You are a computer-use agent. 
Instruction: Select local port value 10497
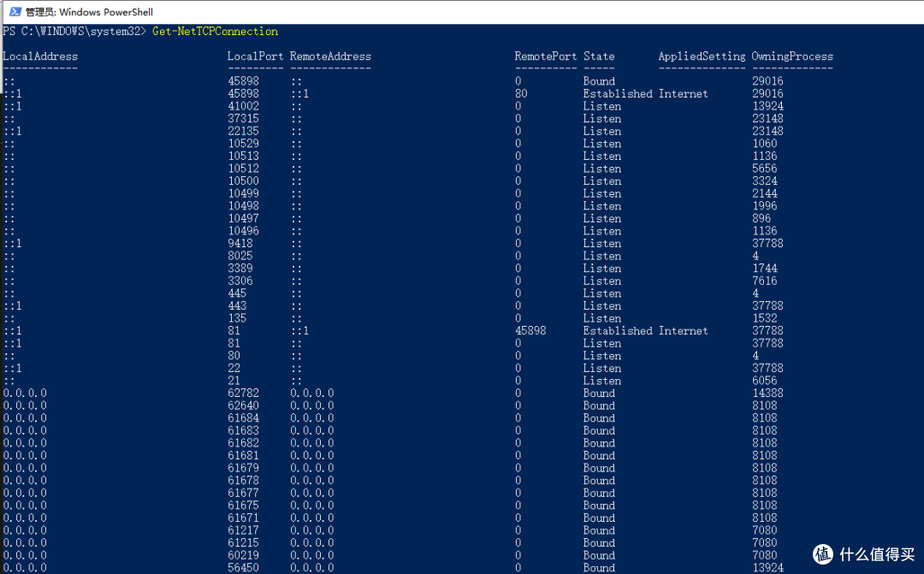click(243, 218)
